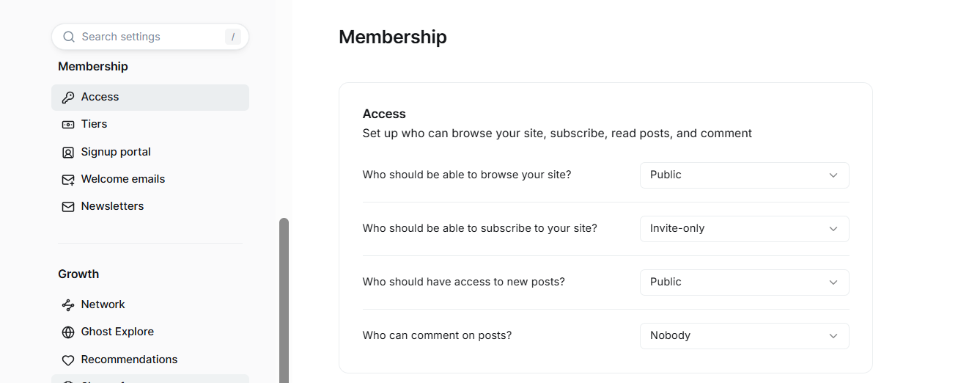Open the browse your site dropdown
This screenshot has height=383, width=980.
point(744,175)
